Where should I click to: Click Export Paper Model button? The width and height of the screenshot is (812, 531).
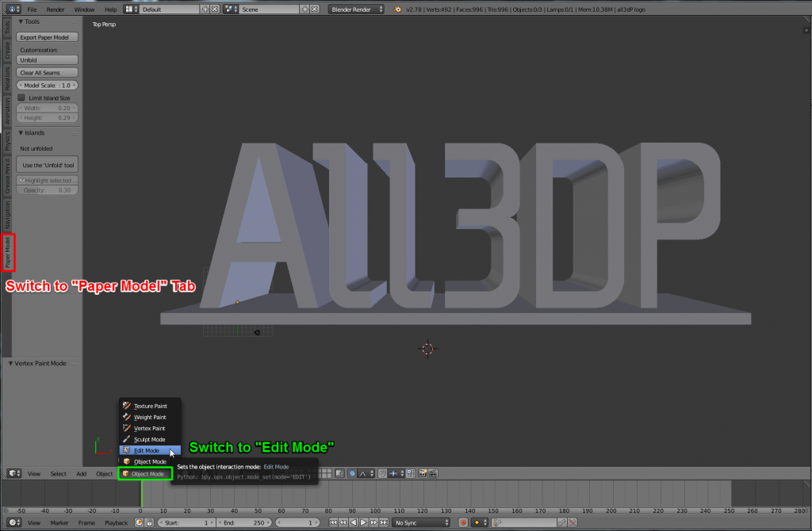[x=48, y=37]
